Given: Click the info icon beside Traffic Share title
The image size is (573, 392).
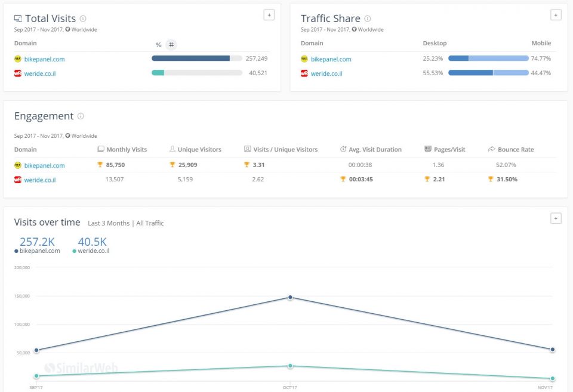Looking at the screenshot, I should click(x=368, y=18).
